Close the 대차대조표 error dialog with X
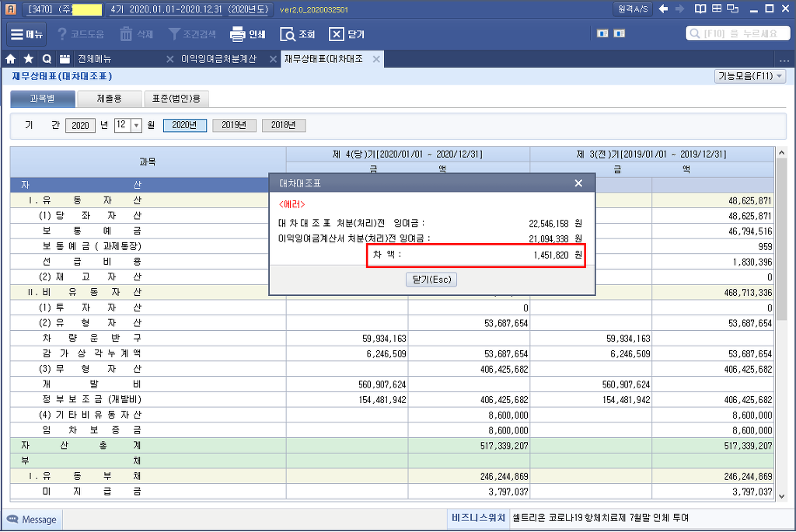 click(578, 183)
